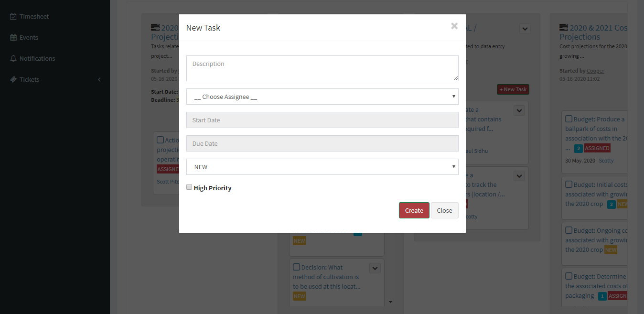This screenshot has width=644, height=314.
Task: Select the Tickets tag icon
Action: [x=13, y=79]
